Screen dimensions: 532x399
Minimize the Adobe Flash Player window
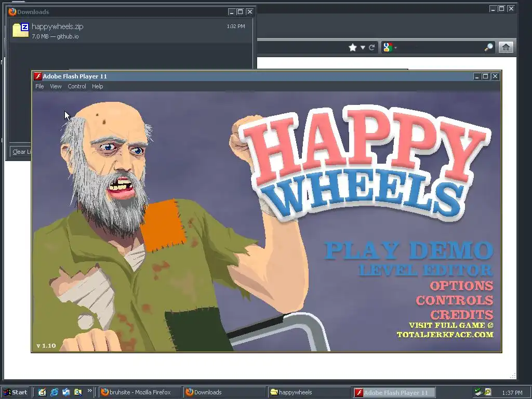click(477, 76)
